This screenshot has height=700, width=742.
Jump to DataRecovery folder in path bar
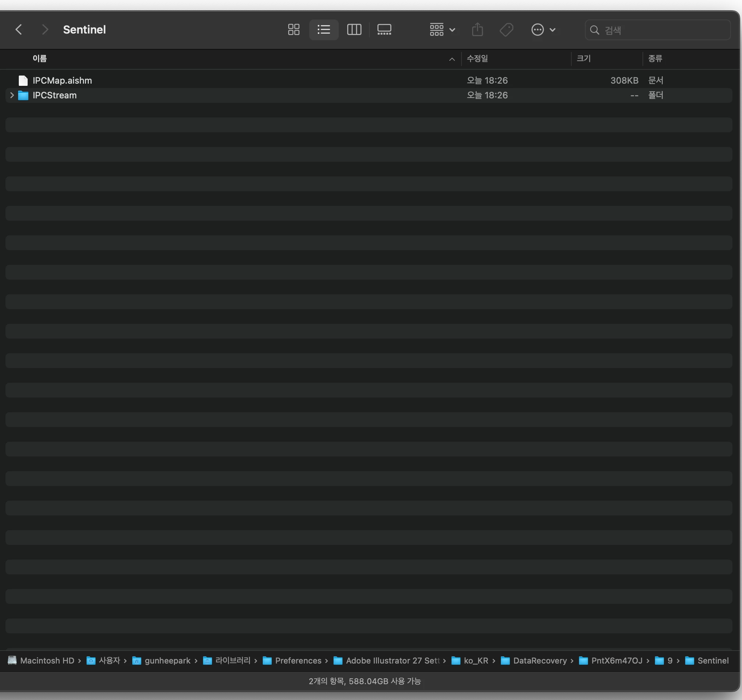[540, 661]
